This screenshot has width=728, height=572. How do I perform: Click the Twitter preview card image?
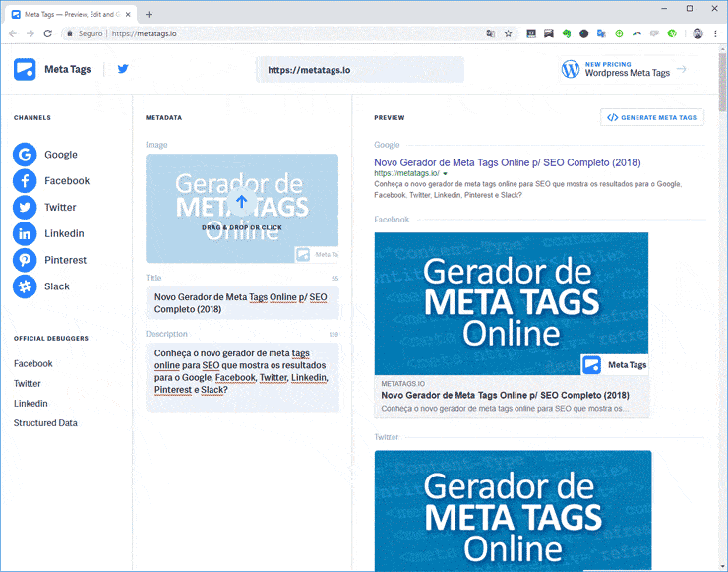tap(513, 511)
